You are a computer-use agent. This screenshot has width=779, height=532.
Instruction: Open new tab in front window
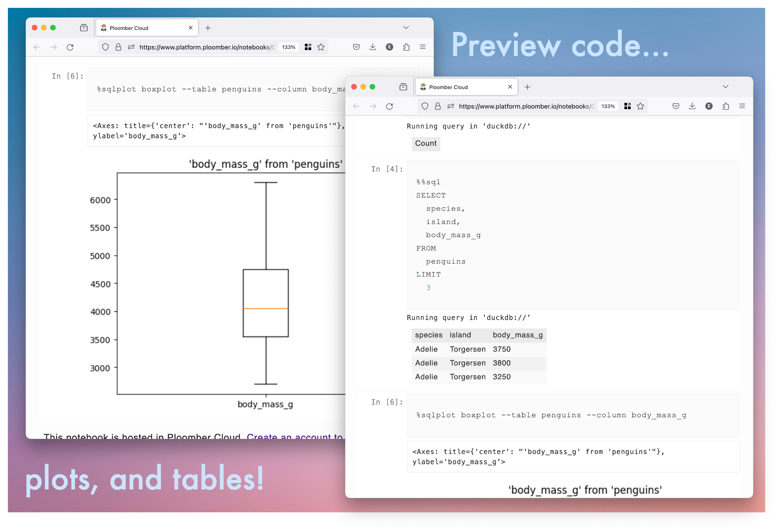pos(527,87)
